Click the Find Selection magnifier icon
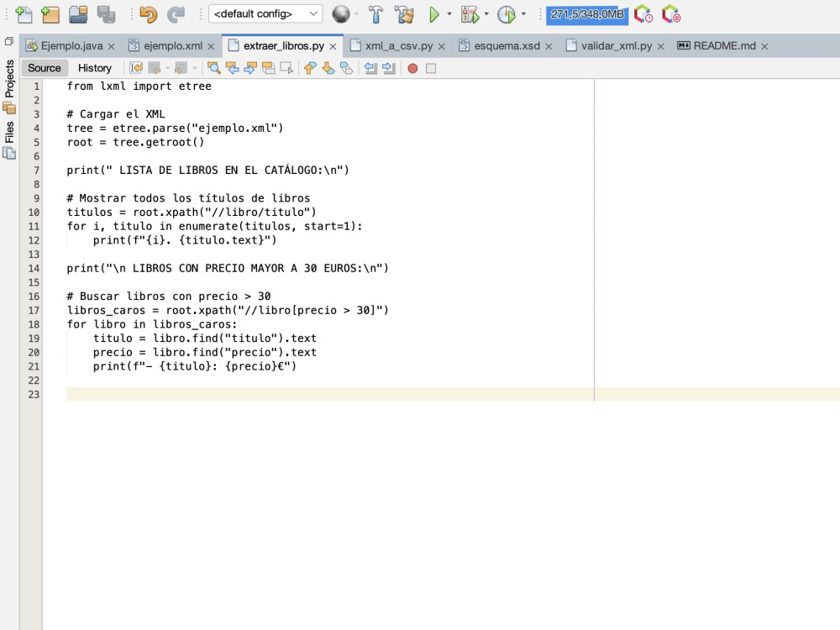The width and height of the screenshot is (840, 630). coord(213,68)
